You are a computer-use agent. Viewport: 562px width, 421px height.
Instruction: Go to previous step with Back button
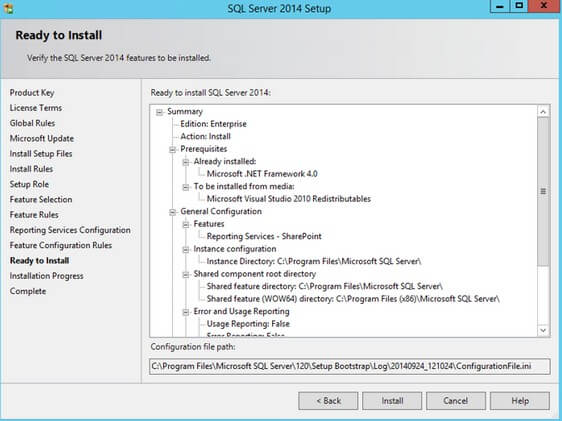tap(328, 401)
